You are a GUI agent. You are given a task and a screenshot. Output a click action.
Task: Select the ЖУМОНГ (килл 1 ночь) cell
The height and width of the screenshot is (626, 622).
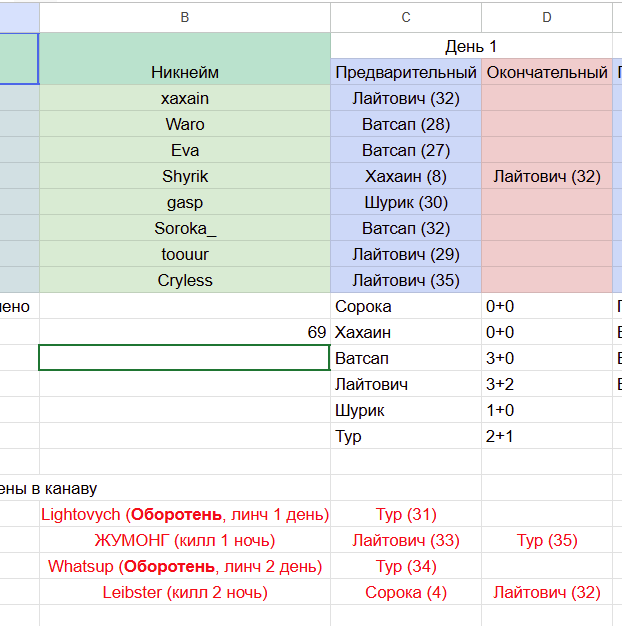185,540
